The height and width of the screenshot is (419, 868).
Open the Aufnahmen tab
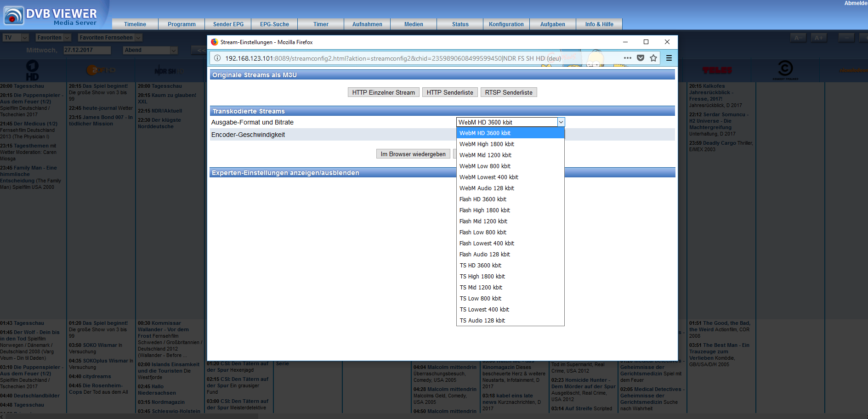click(367, 24)
